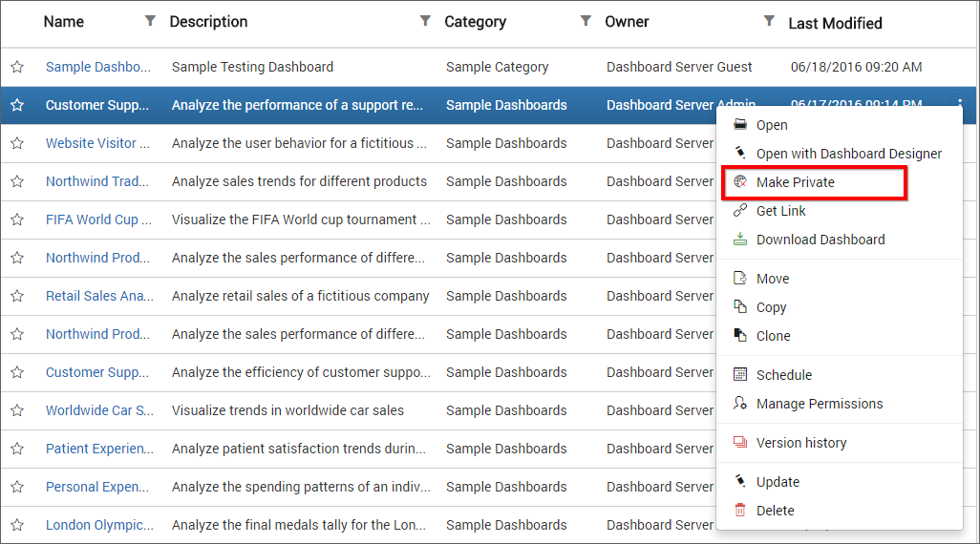Click the red Delete trash icon

[740, 510]
